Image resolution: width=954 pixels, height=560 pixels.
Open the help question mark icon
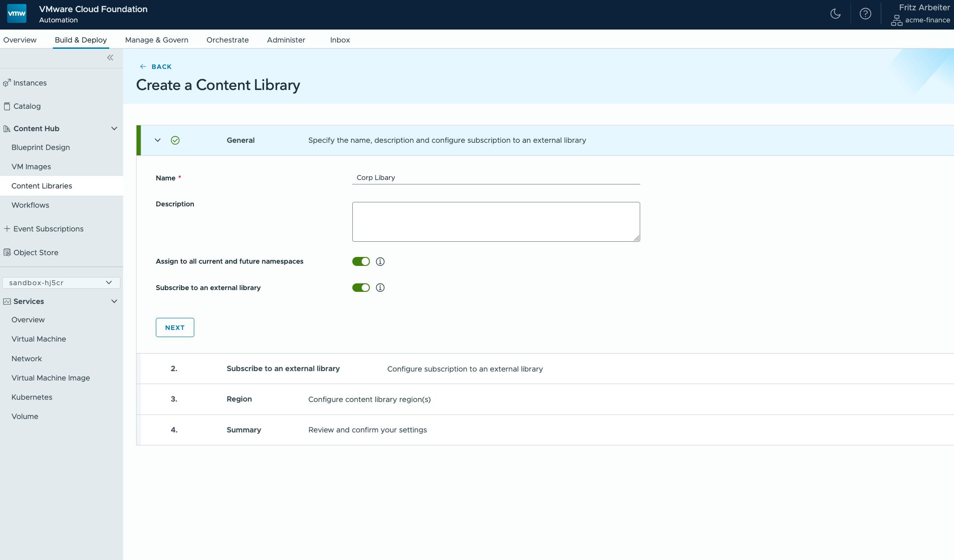865,14
